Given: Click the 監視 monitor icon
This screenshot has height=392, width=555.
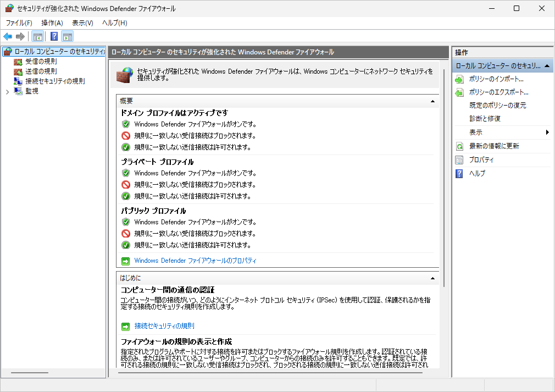Looking at the screenshot, I should pos(18,91).
